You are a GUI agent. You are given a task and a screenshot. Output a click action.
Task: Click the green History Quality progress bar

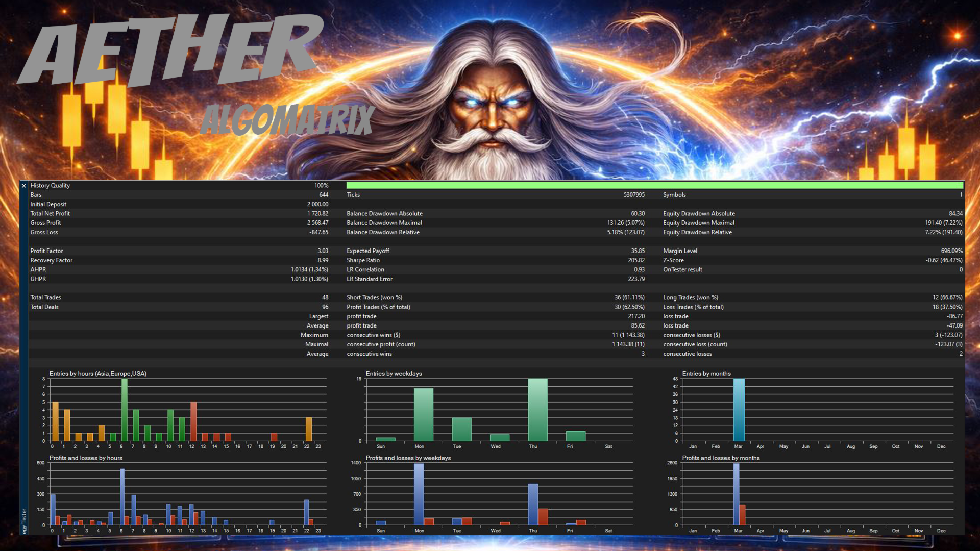point(654,186)
